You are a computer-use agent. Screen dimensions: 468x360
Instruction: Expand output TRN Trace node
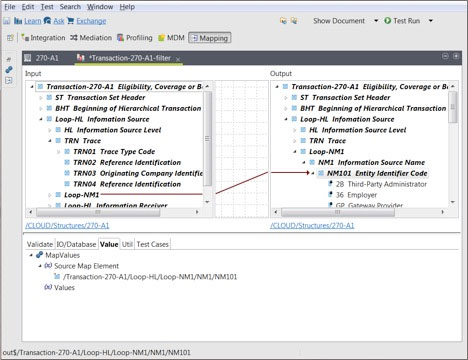pyautogui.click(x=295, y=141)
